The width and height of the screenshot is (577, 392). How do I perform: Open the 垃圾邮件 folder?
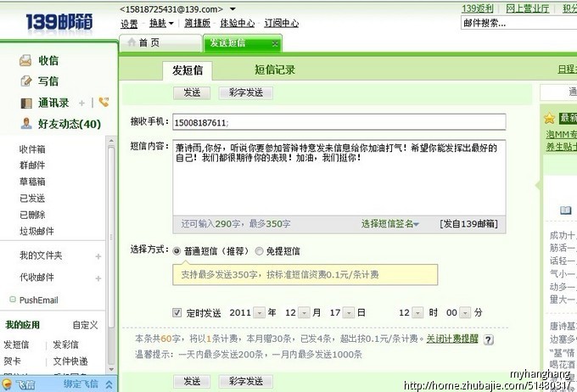click(x=36, y=232)
